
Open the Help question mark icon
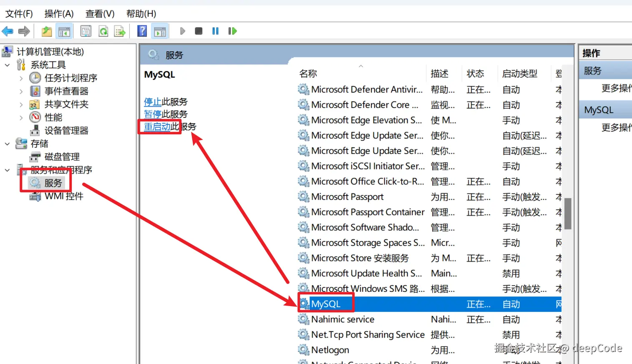point(142,31)
